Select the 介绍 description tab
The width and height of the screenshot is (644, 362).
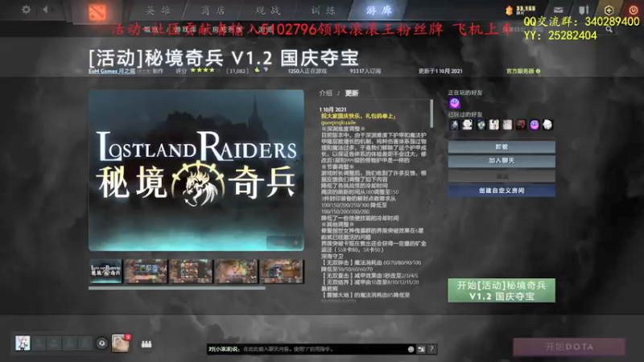(326, 93)
